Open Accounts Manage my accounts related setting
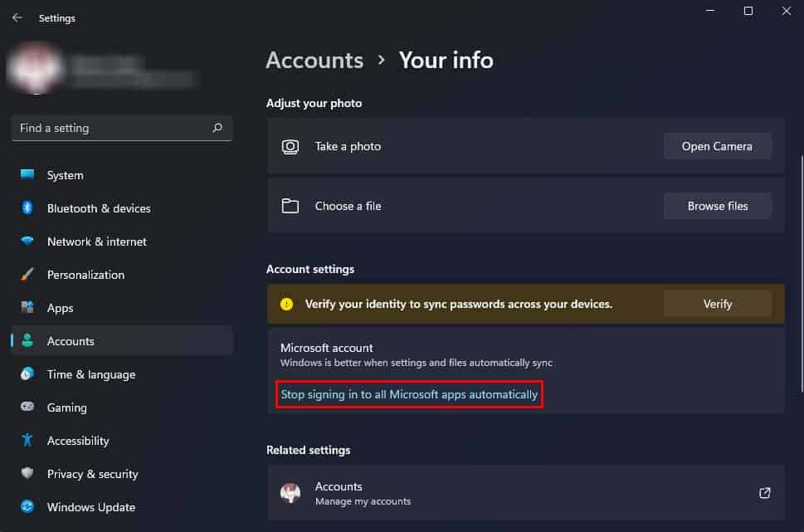The width and height of the screenshot is (804, 532). [525, 493]
